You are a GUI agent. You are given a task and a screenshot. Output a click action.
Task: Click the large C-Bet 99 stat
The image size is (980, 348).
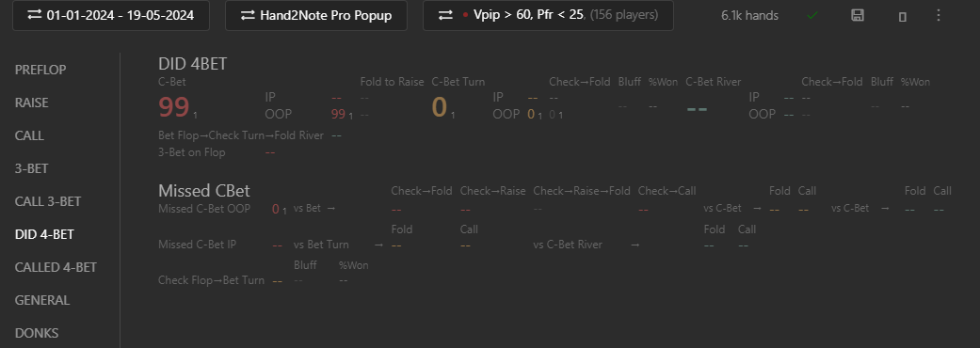174,107
